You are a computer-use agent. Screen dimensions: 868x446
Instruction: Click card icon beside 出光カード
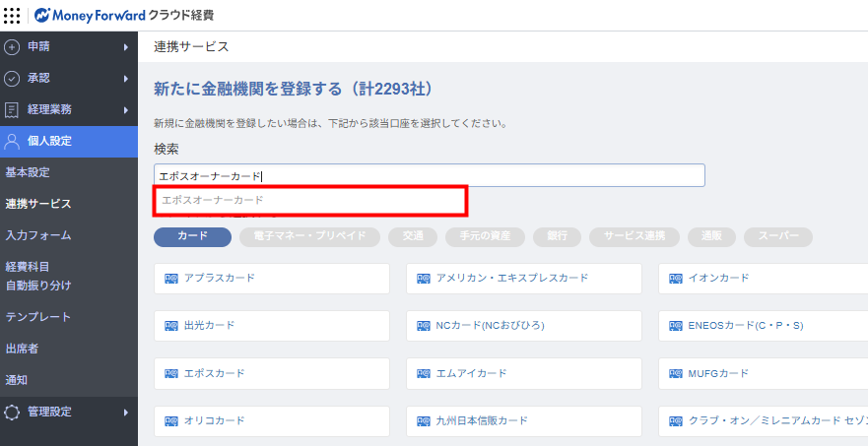171,326
